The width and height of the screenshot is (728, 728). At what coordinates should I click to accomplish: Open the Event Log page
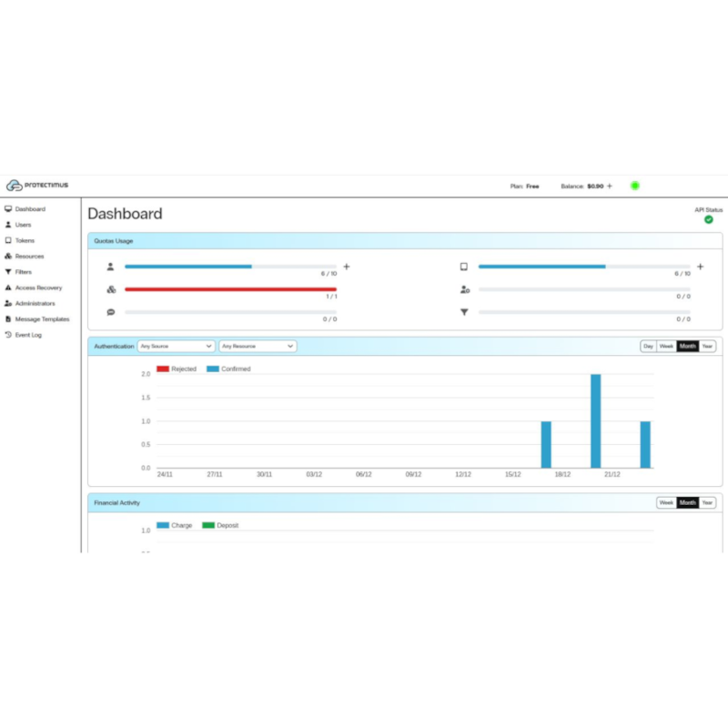(28, 335)
